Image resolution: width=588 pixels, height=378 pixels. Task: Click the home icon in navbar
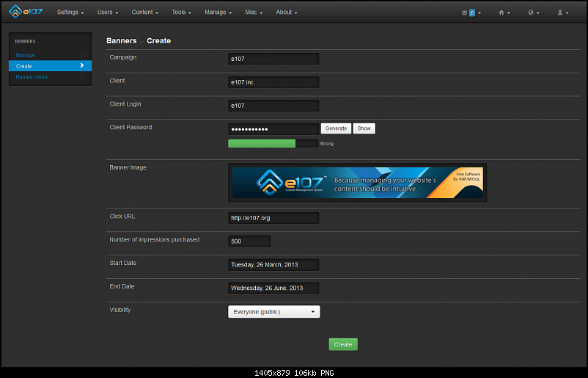click(x=503, y=12)
